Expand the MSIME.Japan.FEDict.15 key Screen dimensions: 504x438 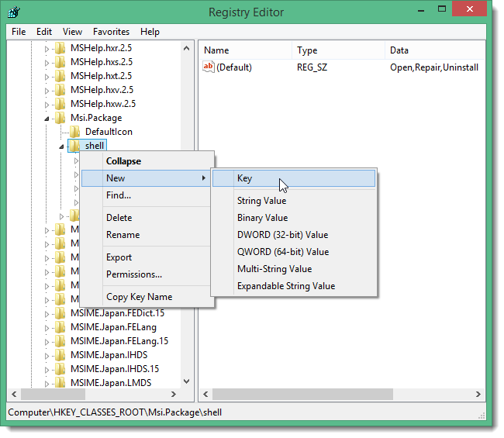click(47, 314)
